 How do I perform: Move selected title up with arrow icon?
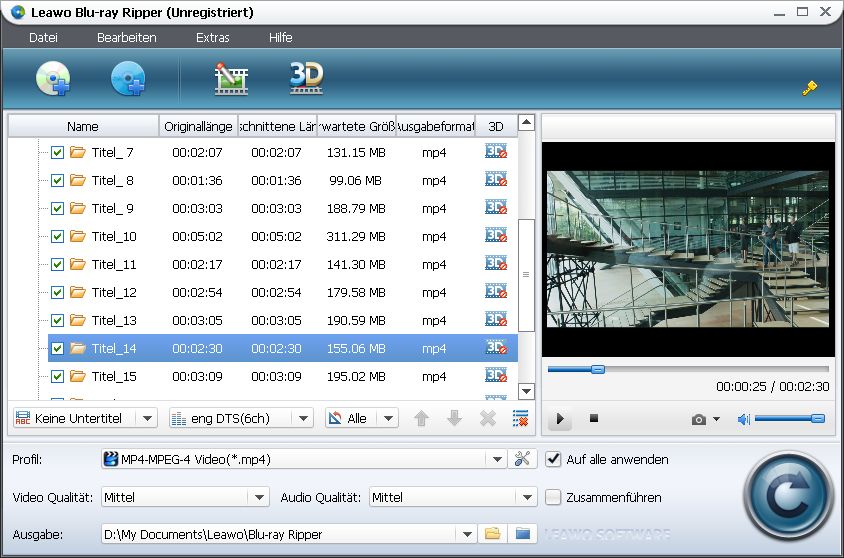point(421,418)
